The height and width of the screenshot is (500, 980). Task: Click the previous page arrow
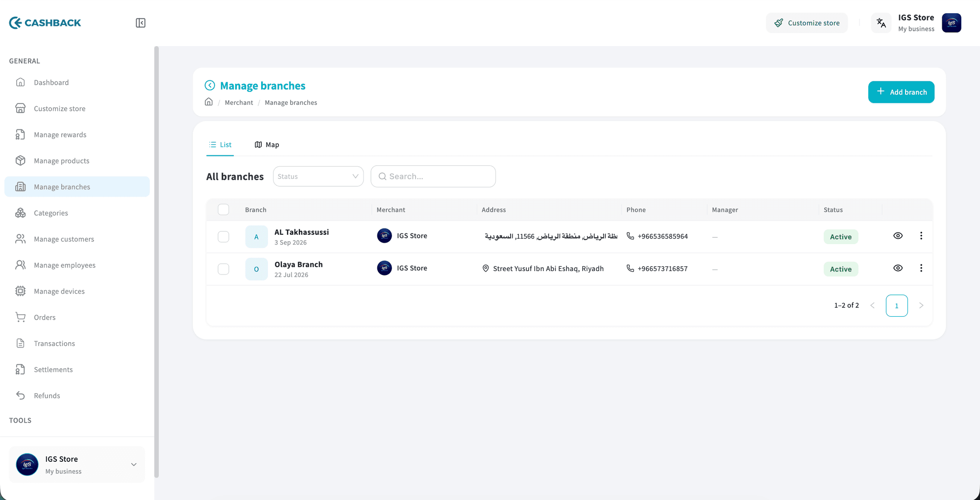click(872, 305)
